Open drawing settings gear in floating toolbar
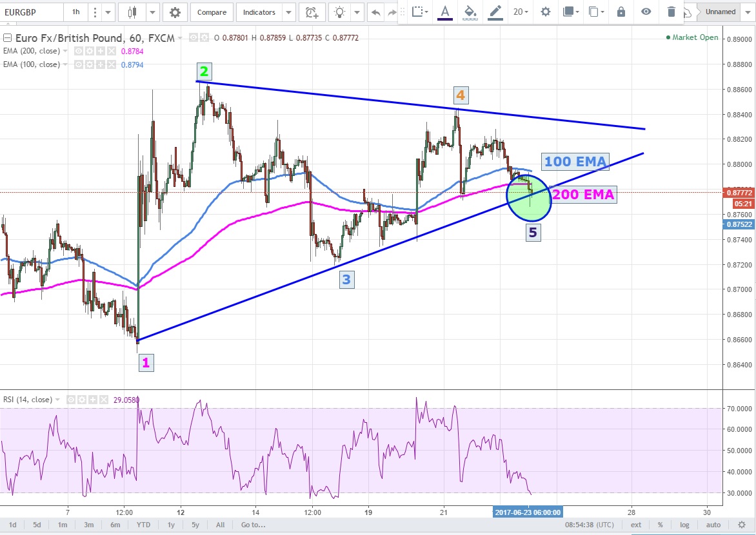The image size is (756, 535). [546, 12]
